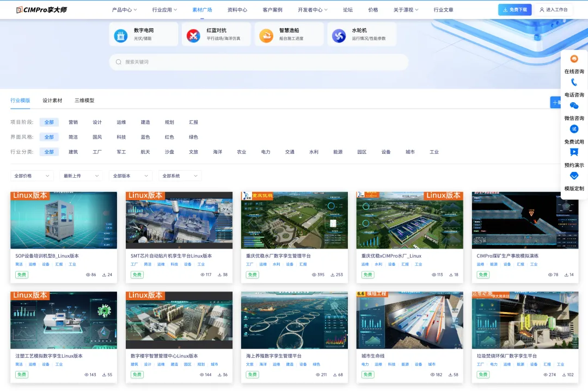
Task: Select 运维 project stage filter
Action: click(121, 122)
